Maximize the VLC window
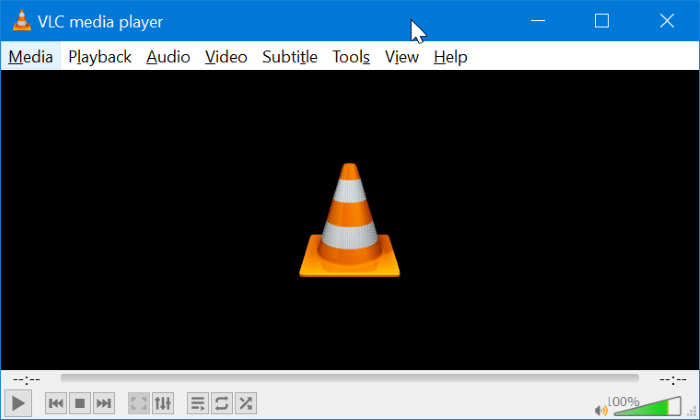700x420 pixels. [602, 21]
